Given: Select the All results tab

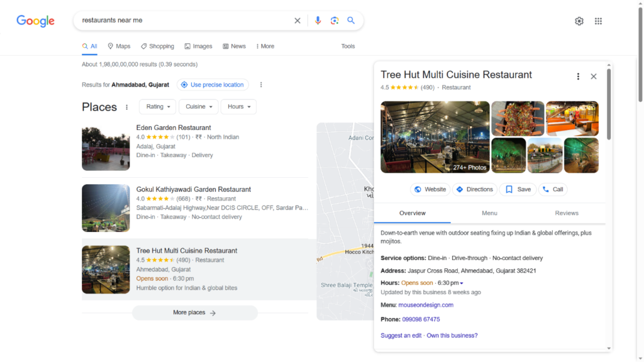Looking at the screenshot, I should coord(89,47).
